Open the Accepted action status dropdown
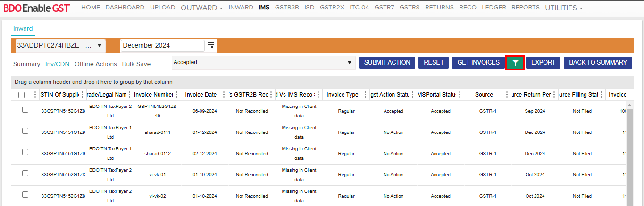 coord(263,63)
